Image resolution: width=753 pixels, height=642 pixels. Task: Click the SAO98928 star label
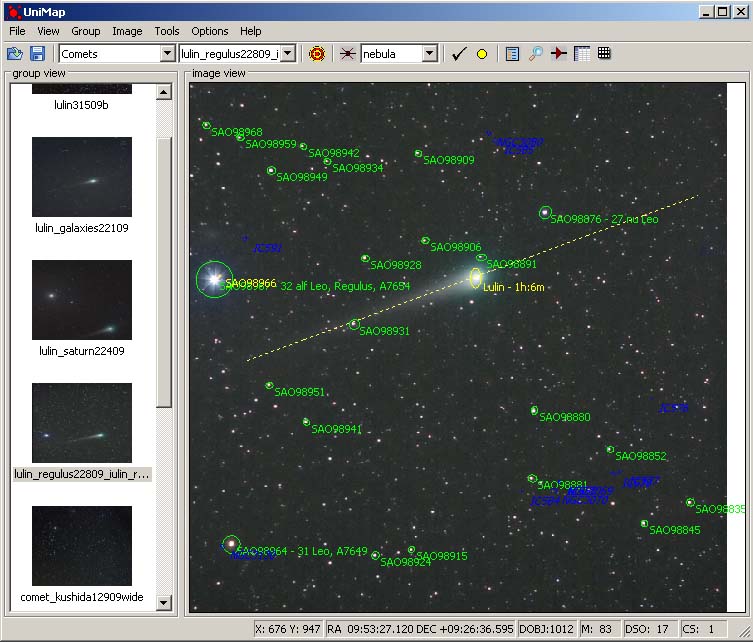[396, 265]
